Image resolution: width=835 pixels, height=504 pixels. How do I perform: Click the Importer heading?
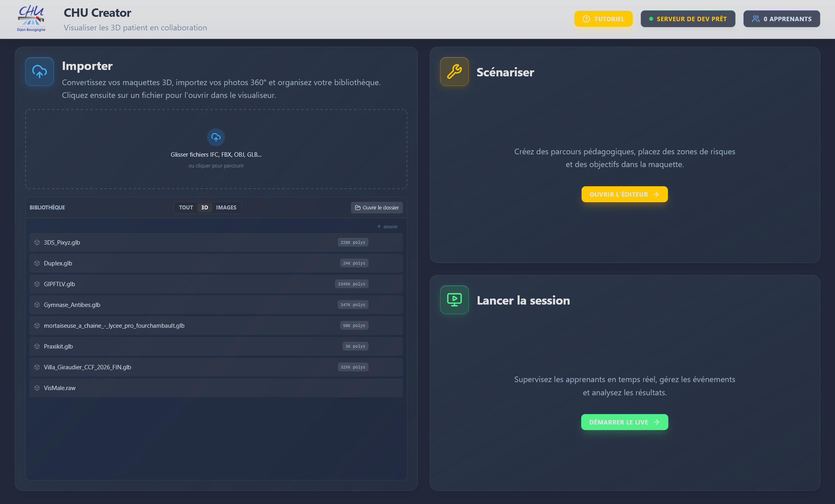click(x=87, y=66)
